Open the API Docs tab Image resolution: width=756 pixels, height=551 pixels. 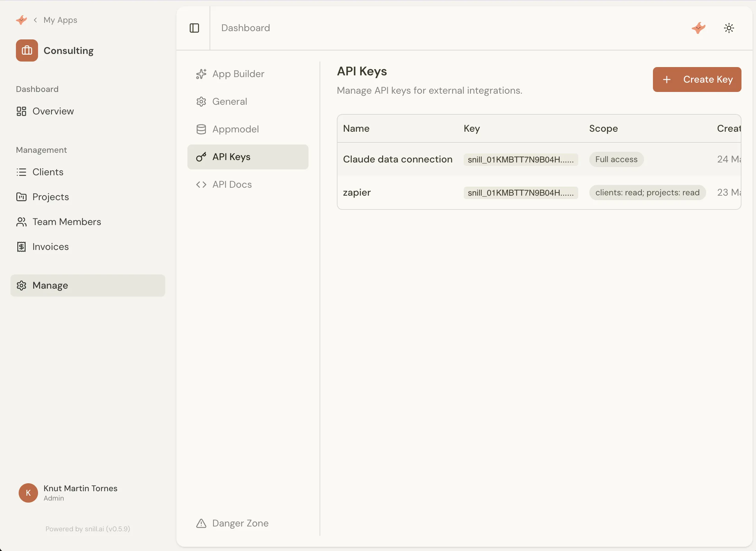pos(232,184)
